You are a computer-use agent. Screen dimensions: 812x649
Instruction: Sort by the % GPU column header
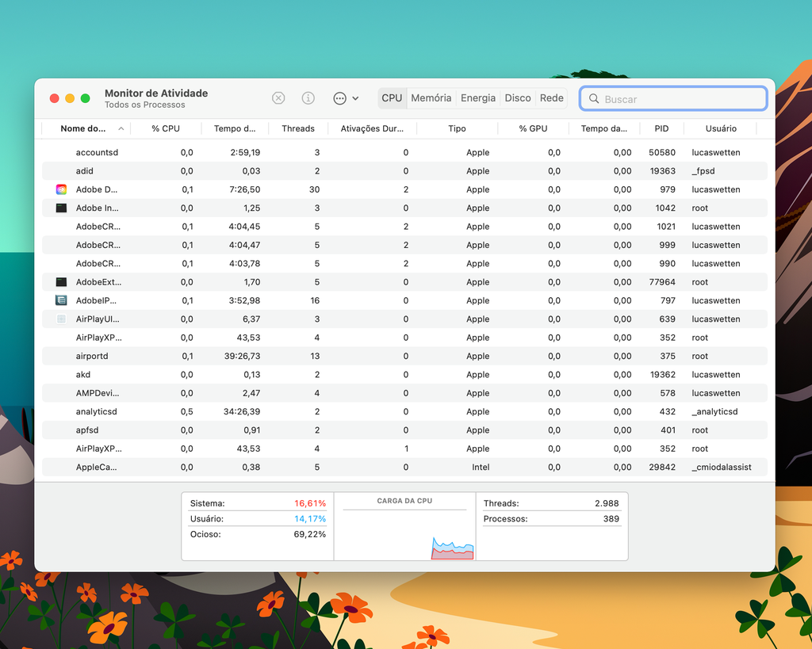click(533, 128)
